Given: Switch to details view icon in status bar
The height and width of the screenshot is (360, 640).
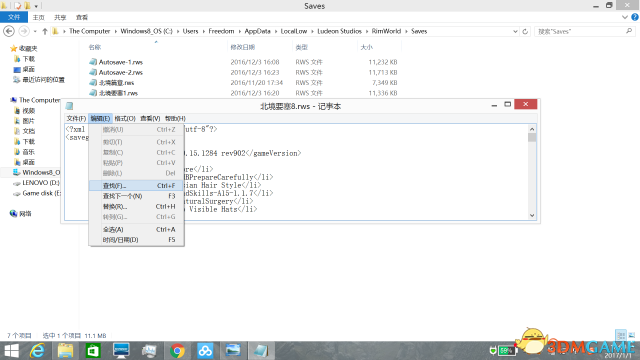Looking at the screenshot, I should click(621, 336).
